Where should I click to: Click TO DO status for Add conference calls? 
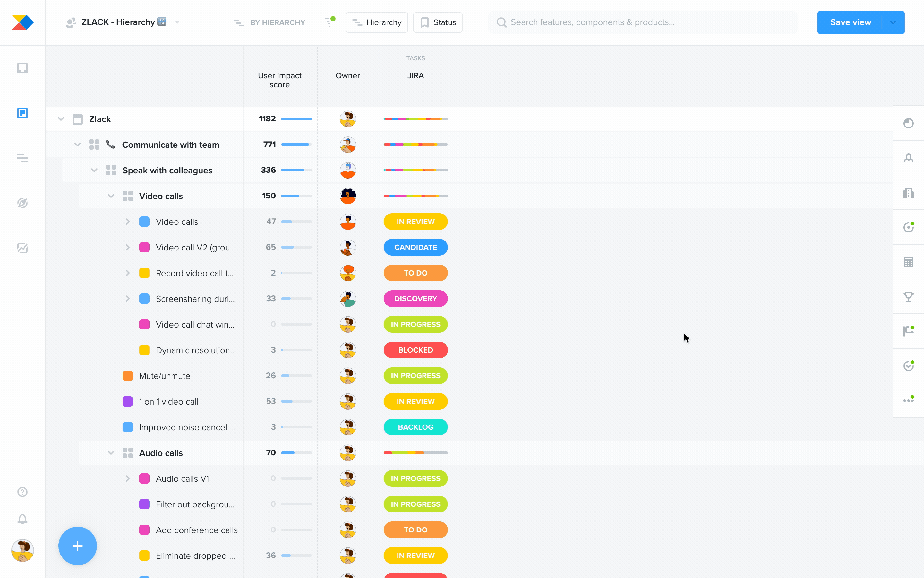point(415,530)
